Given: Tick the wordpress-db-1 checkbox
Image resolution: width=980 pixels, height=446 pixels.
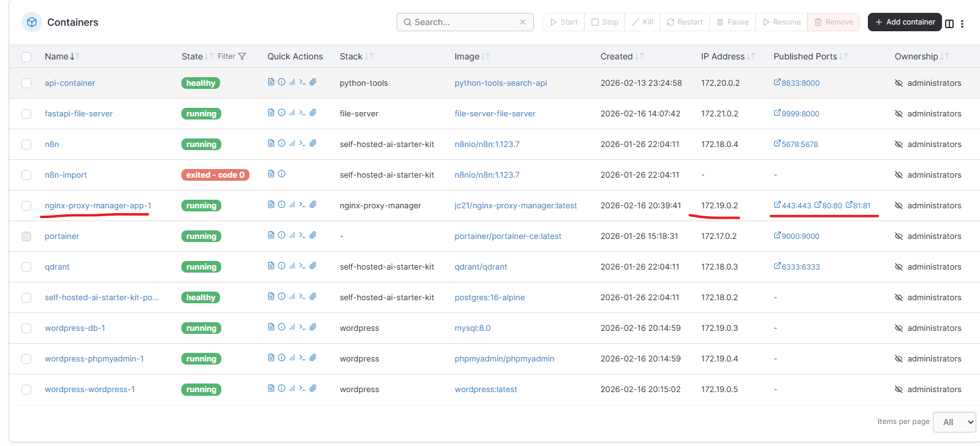Looking at the screenshot, I should [26, 328].
